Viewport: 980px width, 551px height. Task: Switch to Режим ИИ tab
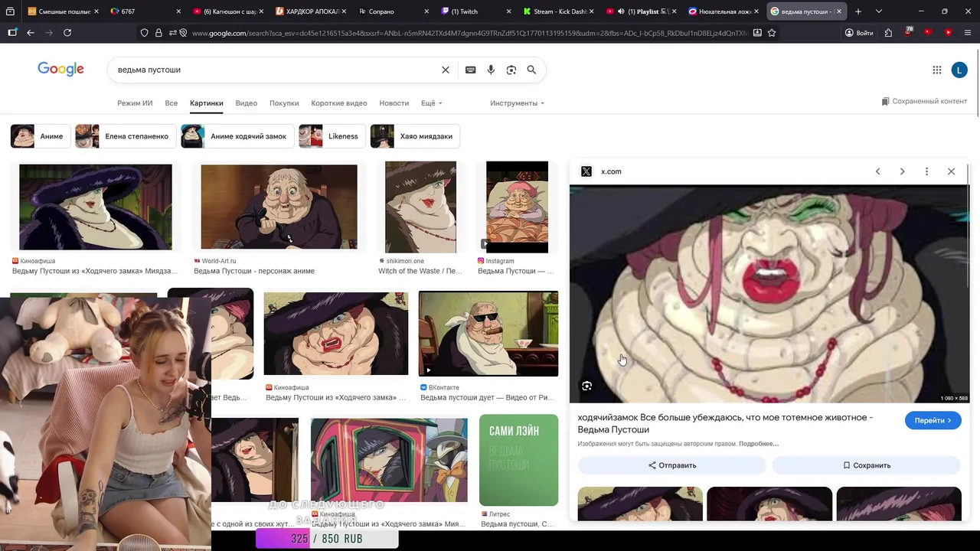pyautogui.click(x=135, y=103)
